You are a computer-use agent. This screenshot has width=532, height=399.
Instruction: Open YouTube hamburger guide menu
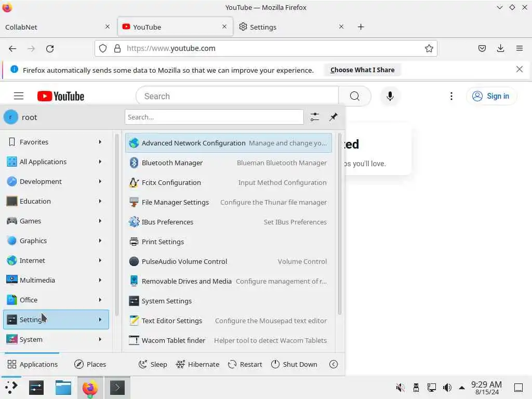click(19, 96)
